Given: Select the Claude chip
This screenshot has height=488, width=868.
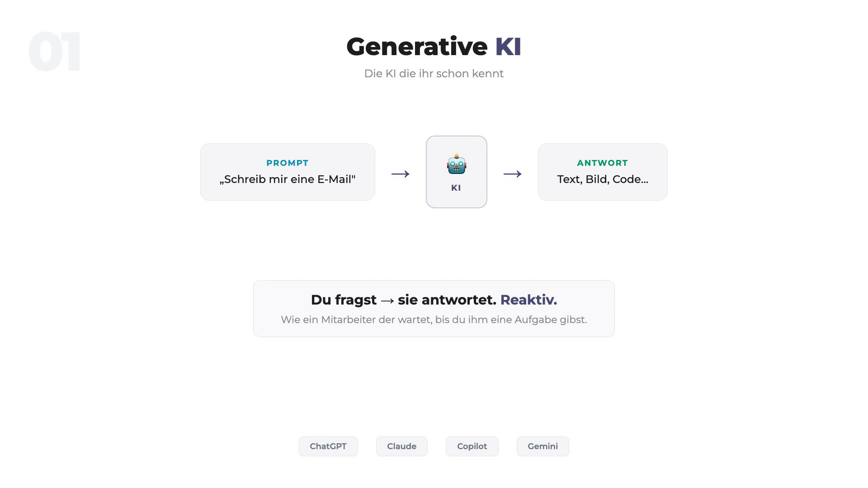Looking at the screenshot, I should tap(401, 446).
